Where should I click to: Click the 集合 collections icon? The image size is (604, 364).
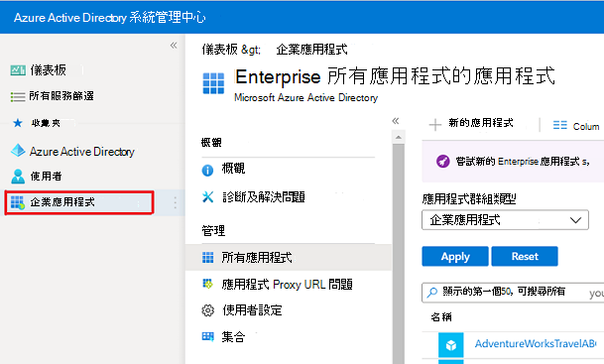(207, 337)
